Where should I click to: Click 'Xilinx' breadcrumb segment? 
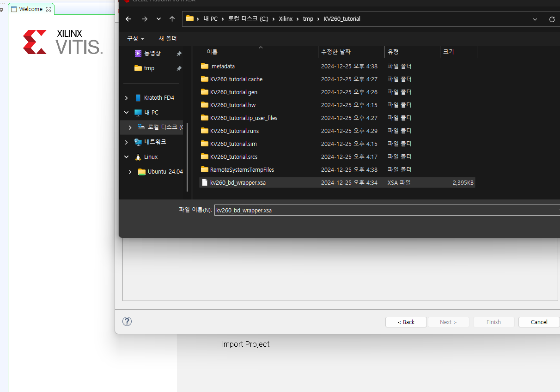pyautogui.click(x=286, y=19)
